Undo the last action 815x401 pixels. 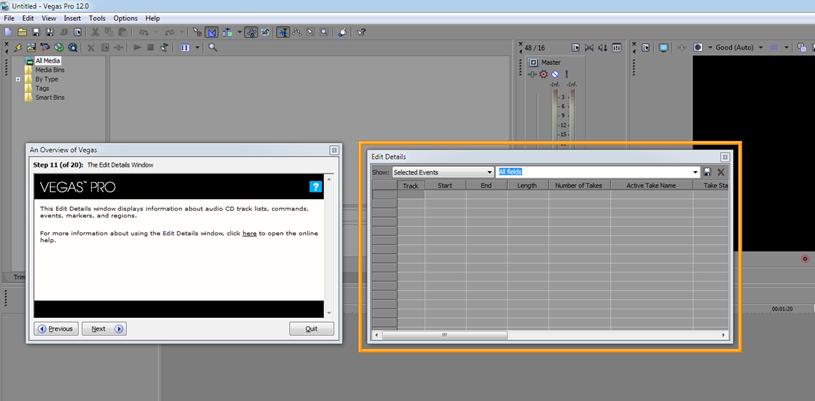pos(143,32)
